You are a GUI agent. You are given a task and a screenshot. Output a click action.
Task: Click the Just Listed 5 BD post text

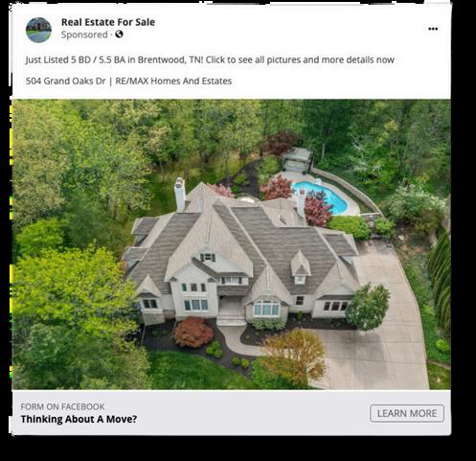click(x=210, y=59)
